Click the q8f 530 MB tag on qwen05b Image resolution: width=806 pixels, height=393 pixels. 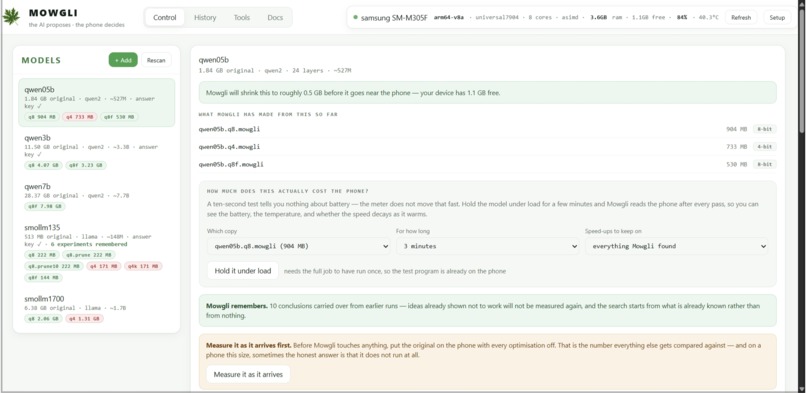click(119, 117)
